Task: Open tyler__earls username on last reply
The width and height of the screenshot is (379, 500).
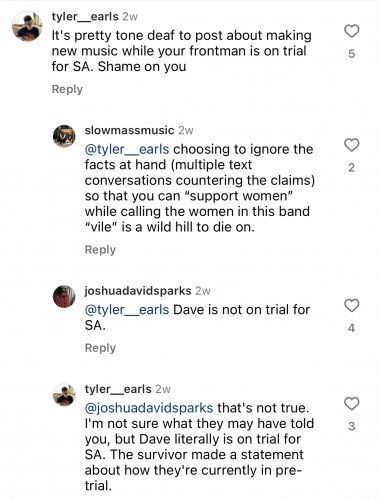Action: tap(118, 389)
